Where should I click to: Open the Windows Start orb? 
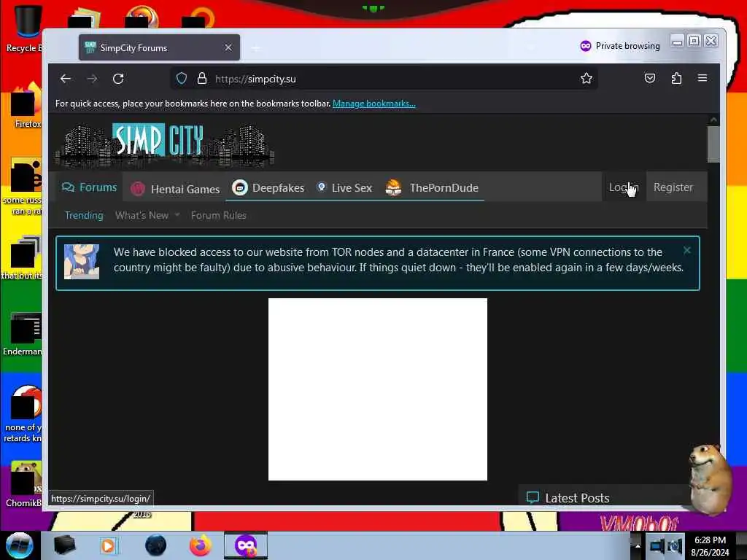pos(19,545)
